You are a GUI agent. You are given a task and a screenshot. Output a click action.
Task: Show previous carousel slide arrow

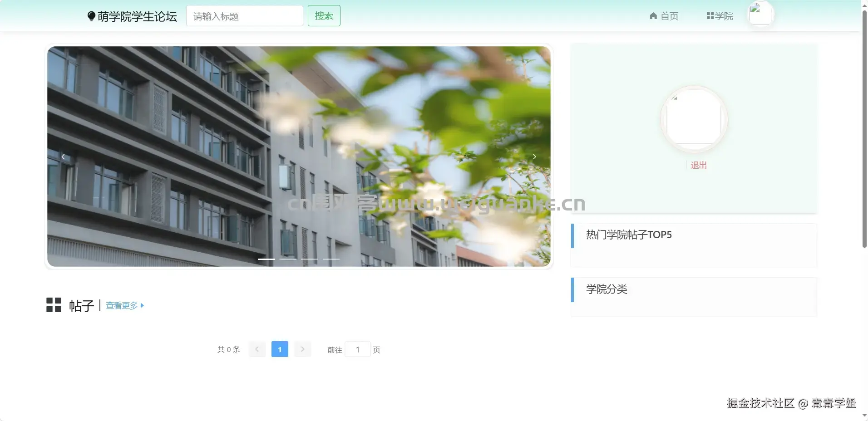(x=63, y=157)
